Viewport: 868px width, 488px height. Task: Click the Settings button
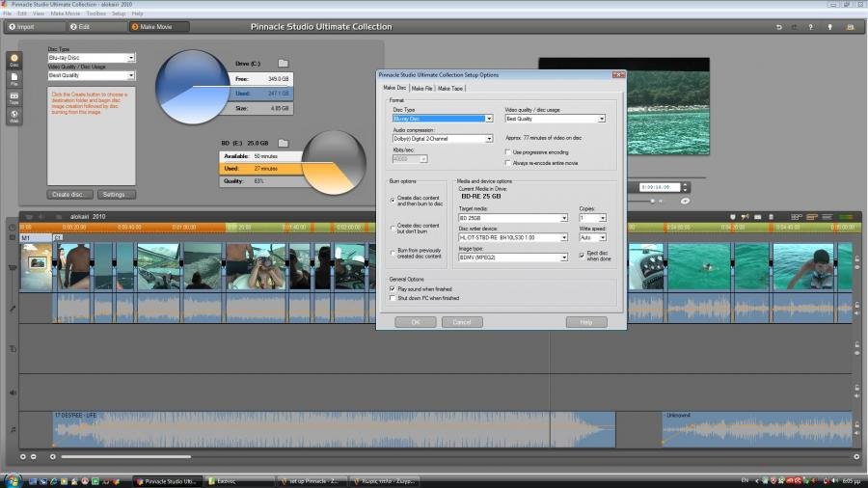coord(117,194)
